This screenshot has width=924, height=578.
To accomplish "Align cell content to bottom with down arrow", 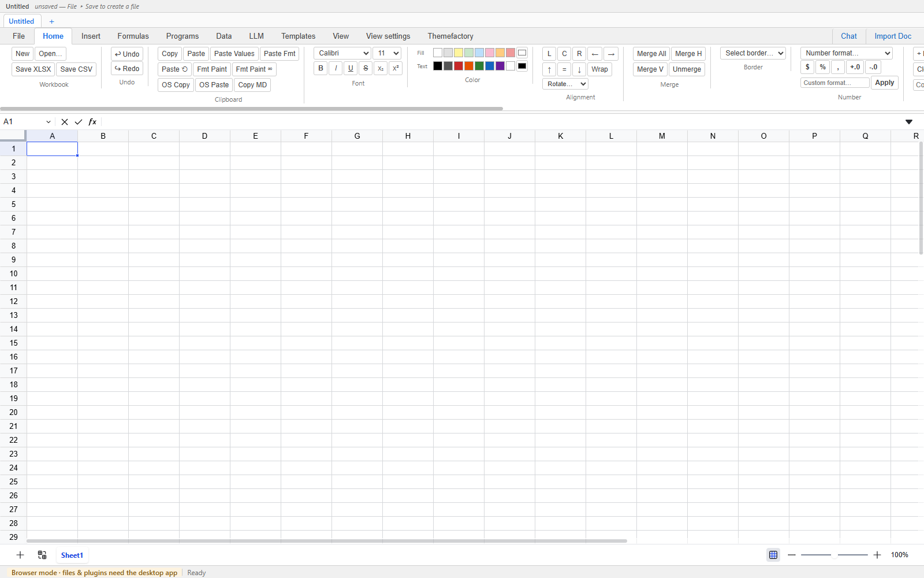I will 579,69.
